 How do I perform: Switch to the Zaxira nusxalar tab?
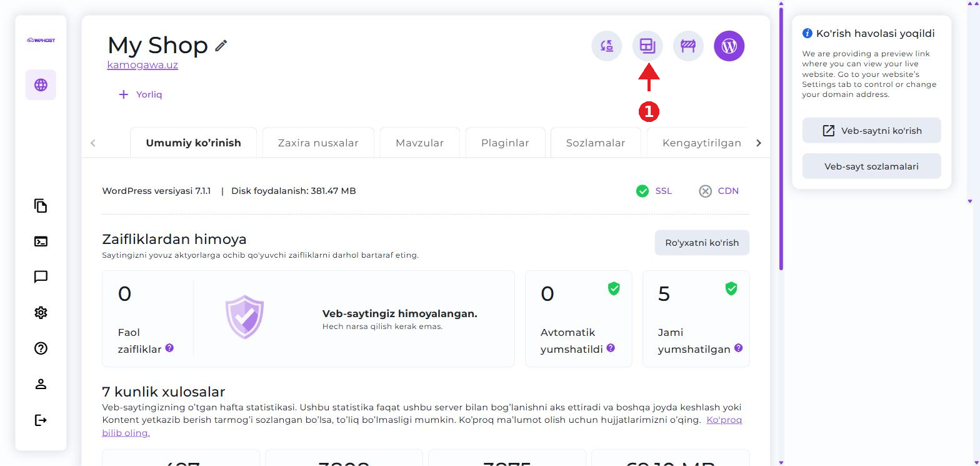coord(318,143)
